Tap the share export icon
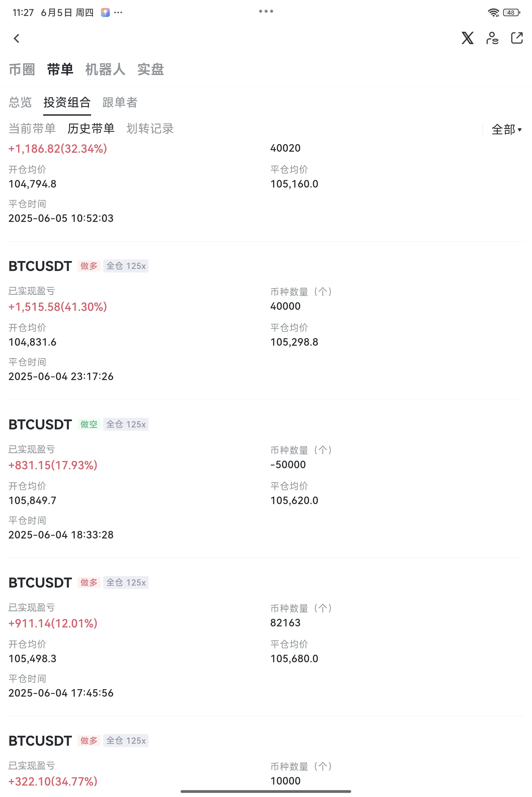 coord(517,38)
